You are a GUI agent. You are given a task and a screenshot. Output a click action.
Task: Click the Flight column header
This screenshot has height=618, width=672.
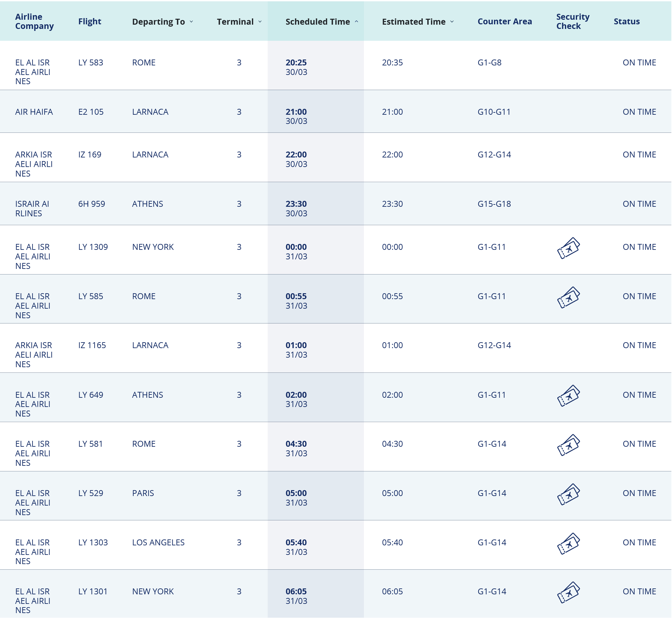pyautogui.click(x=90, y=21)
